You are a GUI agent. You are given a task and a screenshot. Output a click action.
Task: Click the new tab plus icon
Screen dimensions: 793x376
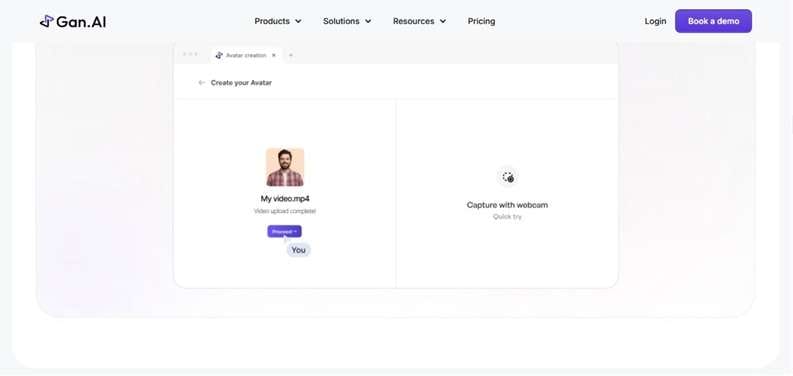tap(291, 55)
